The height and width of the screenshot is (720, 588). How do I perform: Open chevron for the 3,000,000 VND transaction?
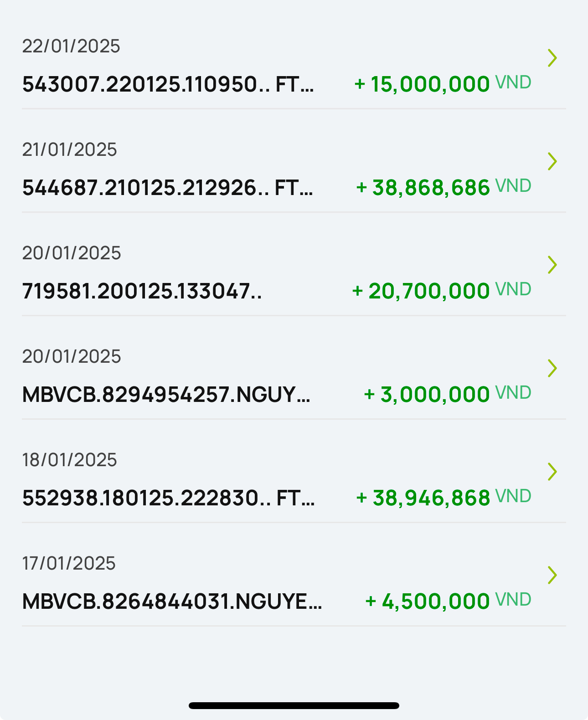(x=552, y=368)
